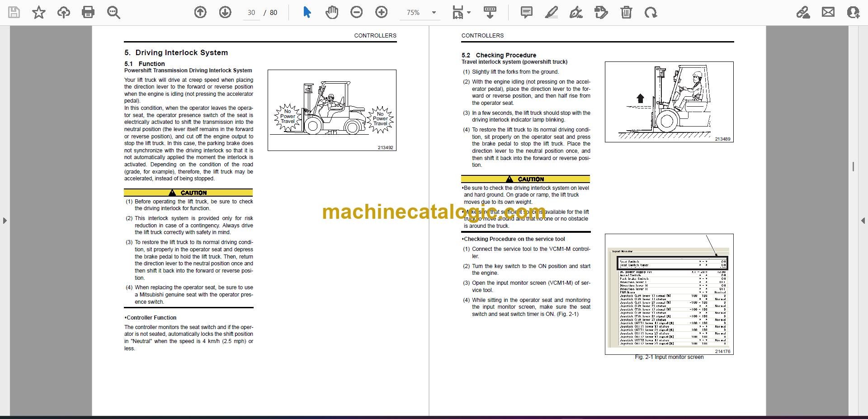The width and height of the screenshot is (868, 419).
Task: Expand the left navigation pane
Action: click(x=5, y=221)
